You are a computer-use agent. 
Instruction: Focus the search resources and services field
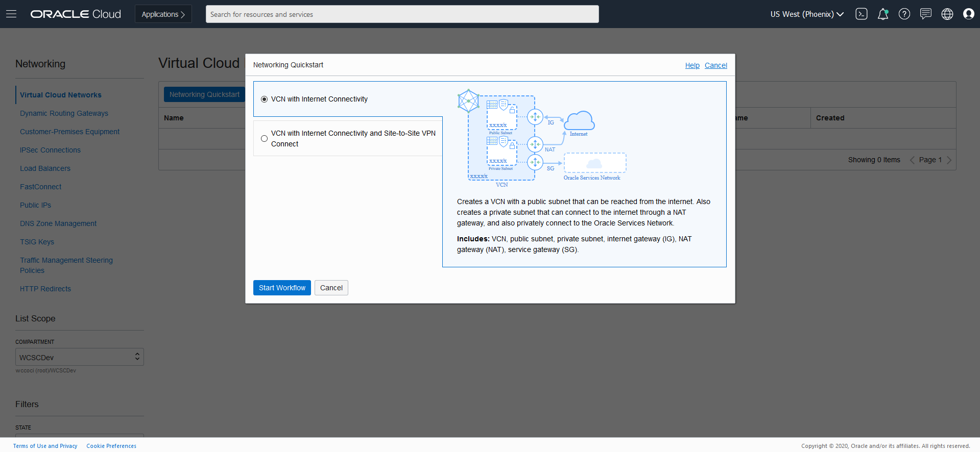point(402,14)
